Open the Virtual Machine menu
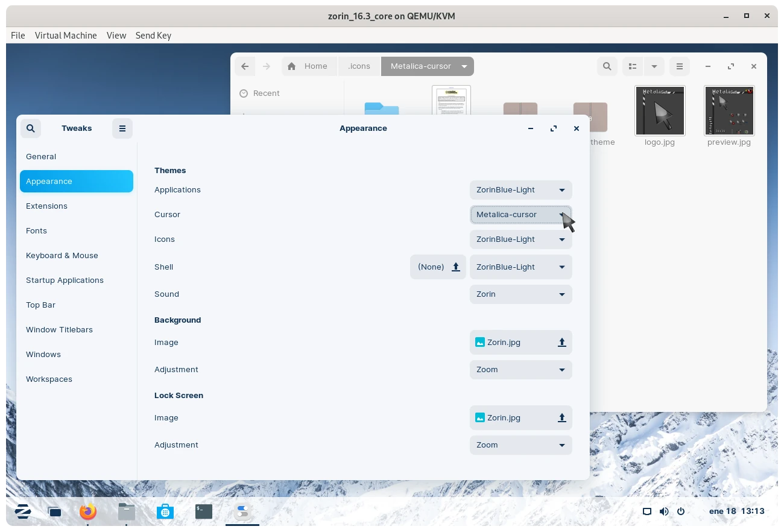Image resolution: width=784 pixels, height=532 pixels. click(x=66, y=36)
